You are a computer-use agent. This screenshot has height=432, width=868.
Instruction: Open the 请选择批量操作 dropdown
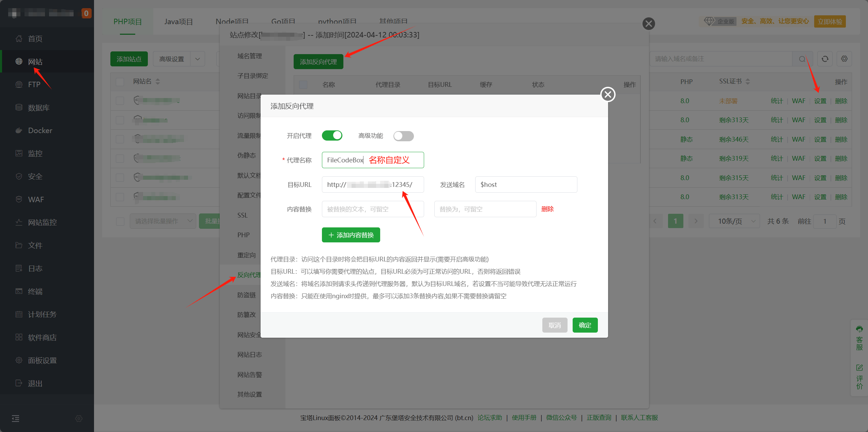(x=163, y=221)
